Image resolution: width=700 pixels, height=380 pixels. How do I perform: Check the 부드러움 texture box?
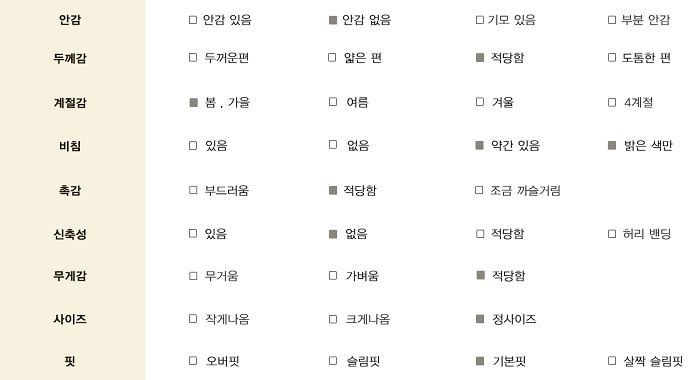193,190
